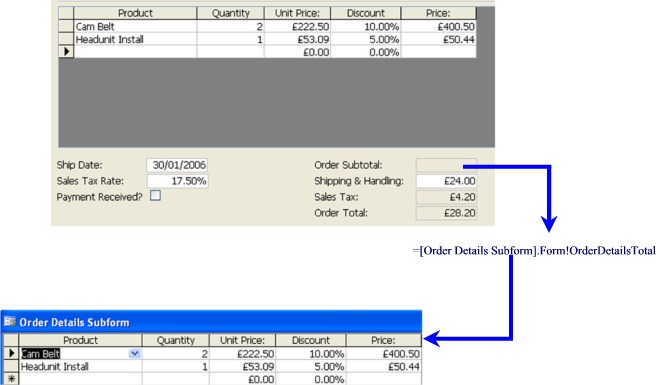
Task: Click price £50.44 in upper grid
Action: [438, 39]
